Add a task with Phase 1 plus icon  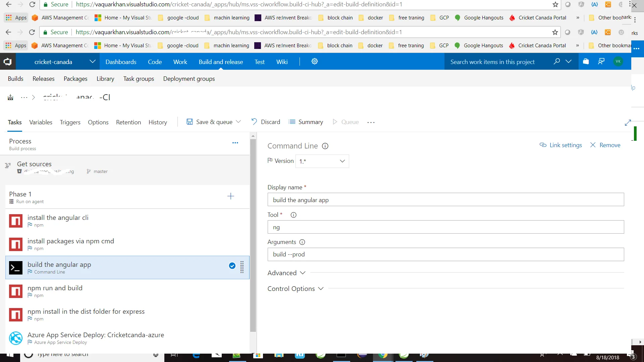230,196
